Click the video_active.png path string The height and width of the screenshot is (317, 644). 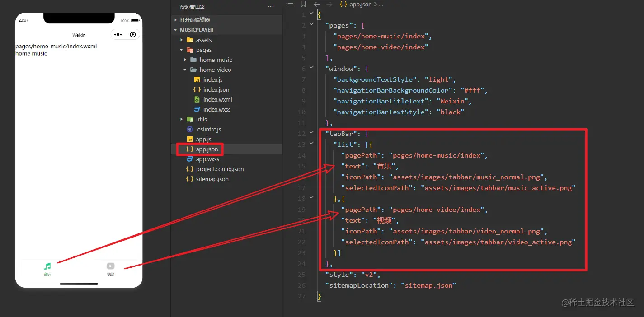[498, 242]
